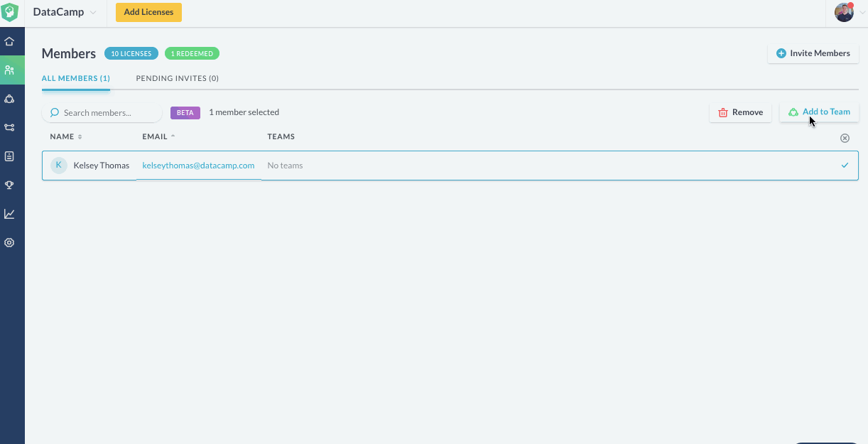Click kelseythomas@datacamp.com email link
Viewport: 868px width, 444px height.
coord(198,166)
